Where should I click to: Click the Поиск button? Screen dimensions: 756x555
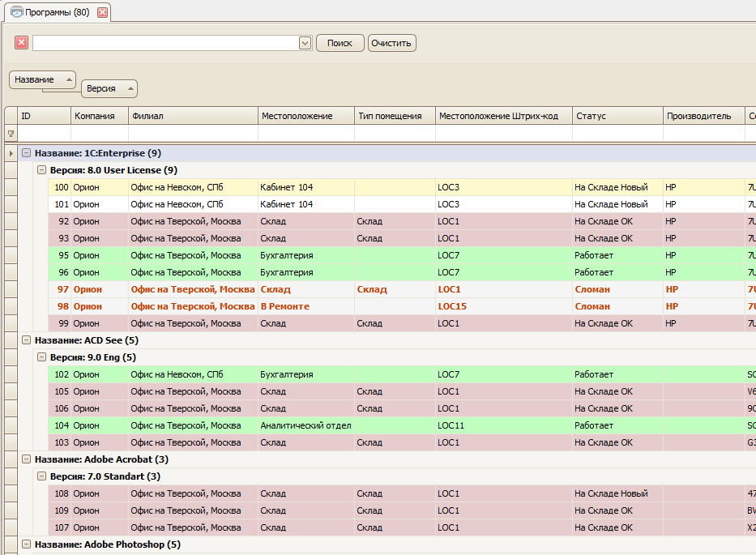(x=340, y=43)
